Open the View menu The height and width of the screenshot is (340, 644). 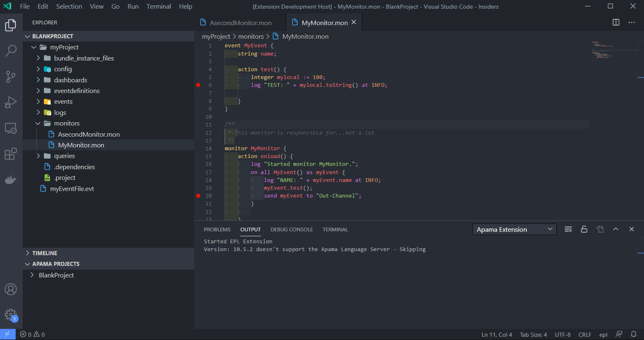coord(97,7)
